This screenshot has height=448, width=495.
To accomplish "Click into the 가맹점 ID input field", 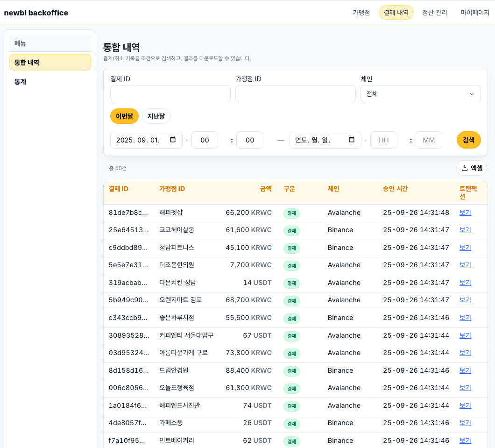I will point(295,93).
